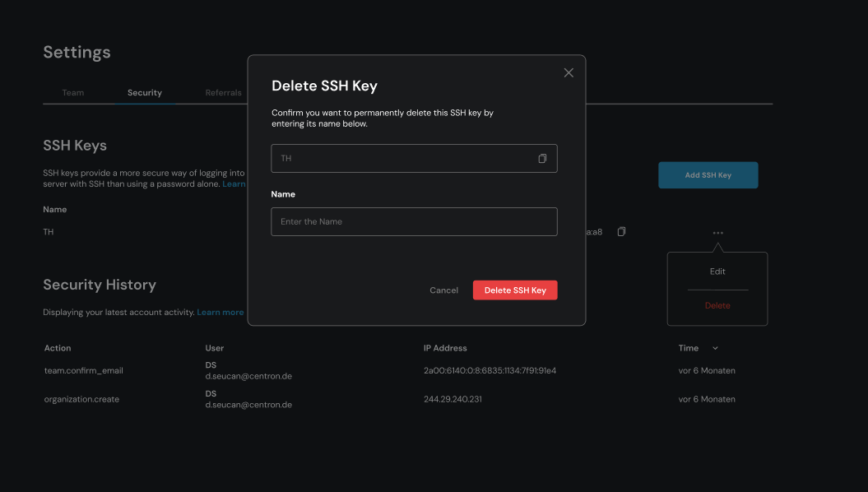Open the three-dot options menu for the SSH key
868x492 pixels.
717,232
